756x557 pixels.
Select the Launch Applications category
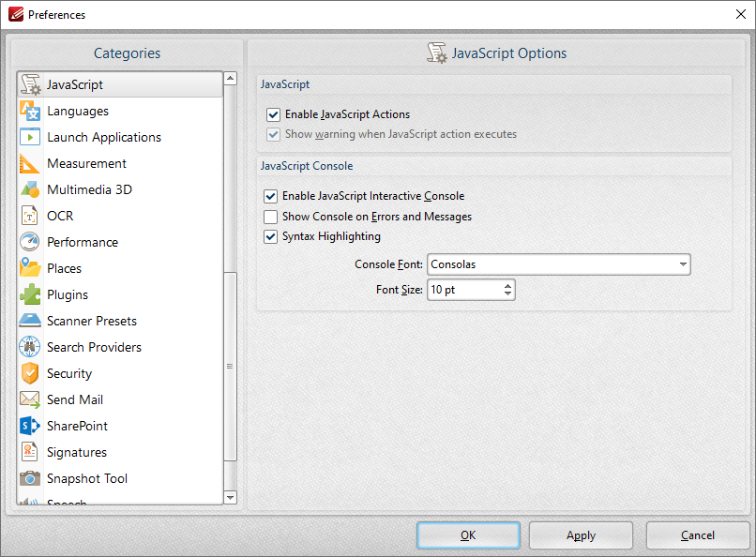coord(120,137)
